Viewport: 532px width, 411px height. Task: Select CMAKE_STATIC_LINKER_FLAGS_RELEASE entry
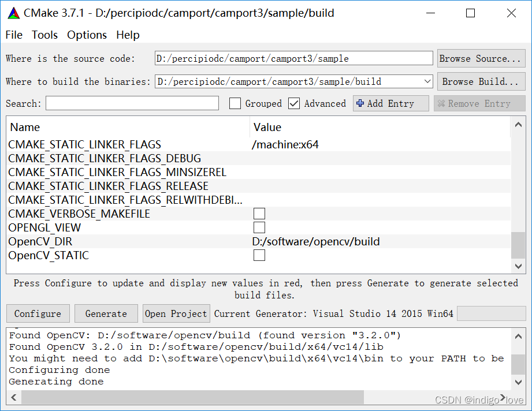pyautogui.click(x=108, y=186)
